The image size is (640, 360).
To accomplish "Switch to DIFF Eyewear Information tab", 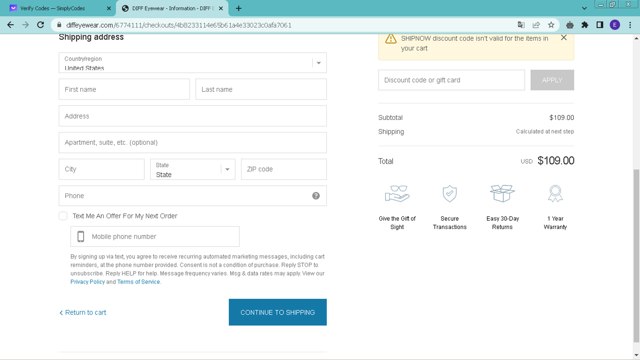I will [172, 8].
